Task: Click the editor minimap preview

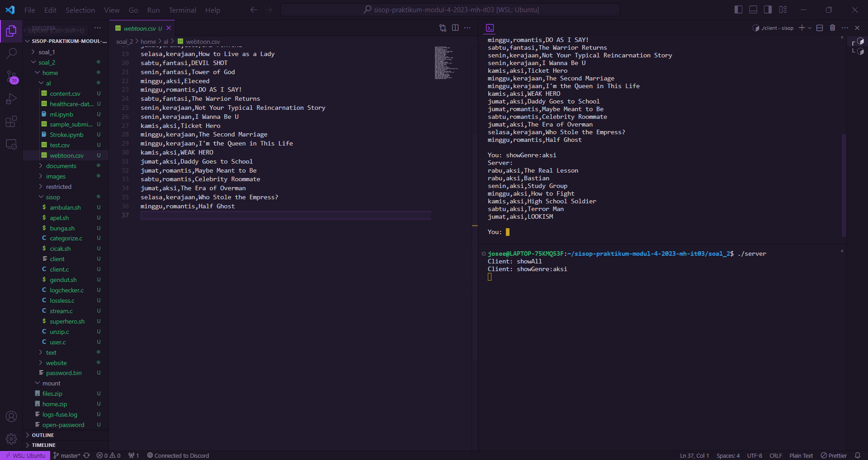Action: click(447, 62)
